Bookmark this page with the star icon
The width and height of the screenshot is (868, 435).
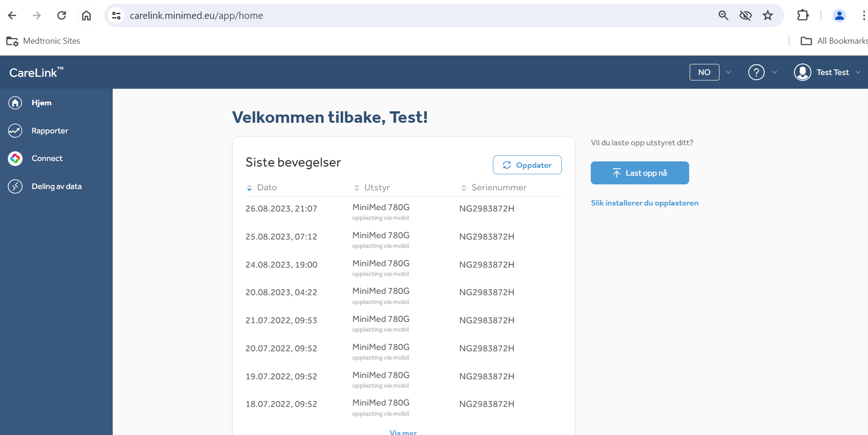[x=768, y=16]
